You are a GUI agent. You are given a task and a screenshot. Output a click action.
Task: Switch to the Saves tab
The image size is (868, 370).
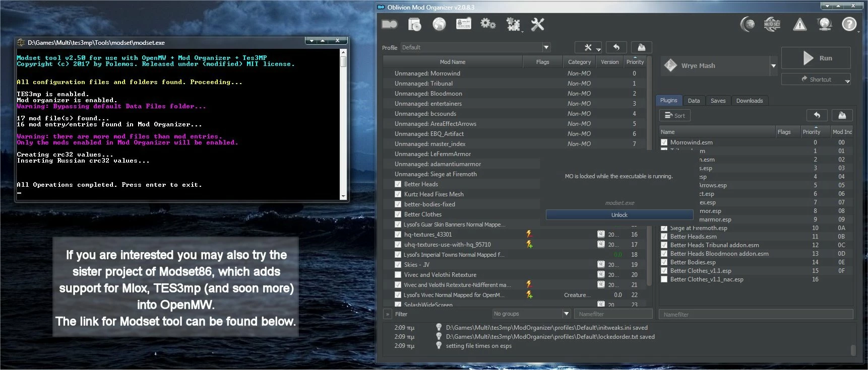coord(718,101)
